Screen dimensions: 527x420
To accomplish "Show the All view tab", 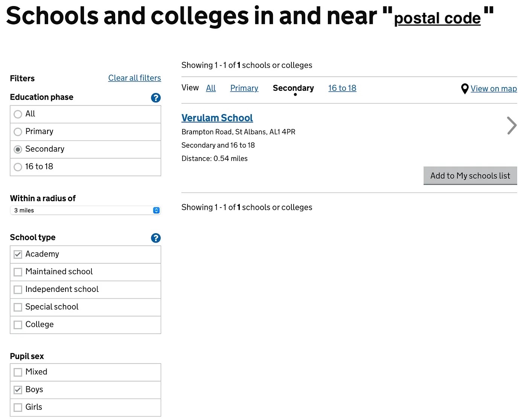I will point(211,88).
